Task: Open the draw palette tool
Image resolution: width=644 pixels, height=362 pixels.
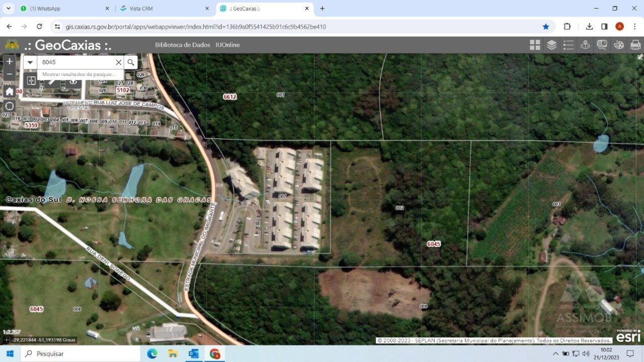Action: tap(619, 45)
